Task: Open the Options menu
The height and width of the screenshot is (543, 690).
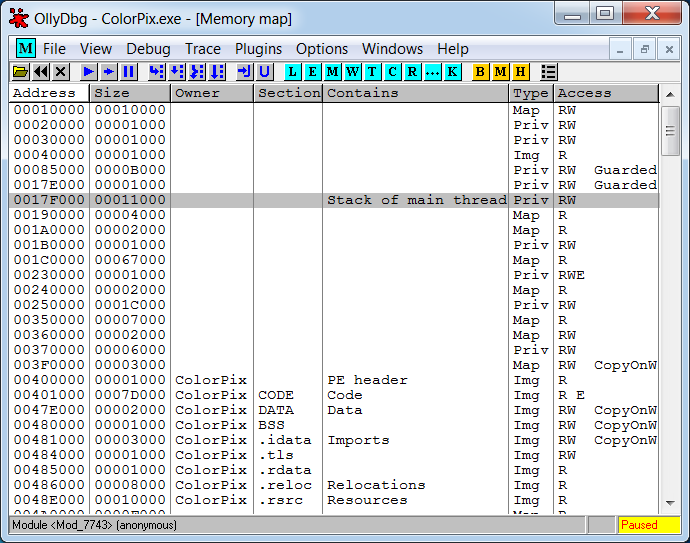Action: [x=322, y=49]
